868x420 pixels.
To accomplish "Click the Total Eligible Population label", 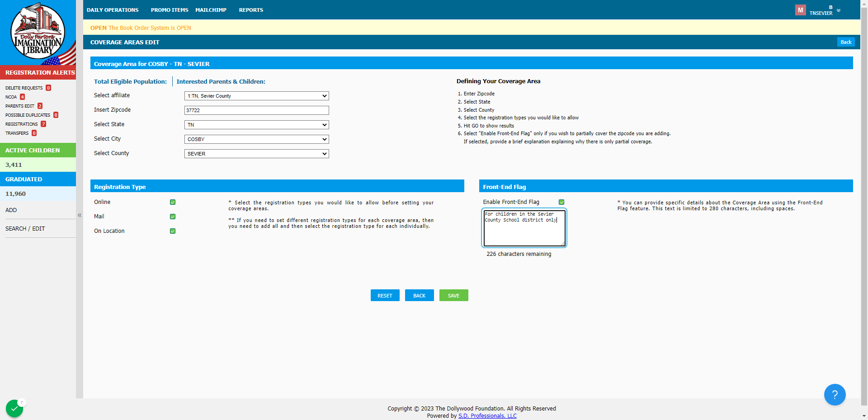I will click(x=130, y=82).
